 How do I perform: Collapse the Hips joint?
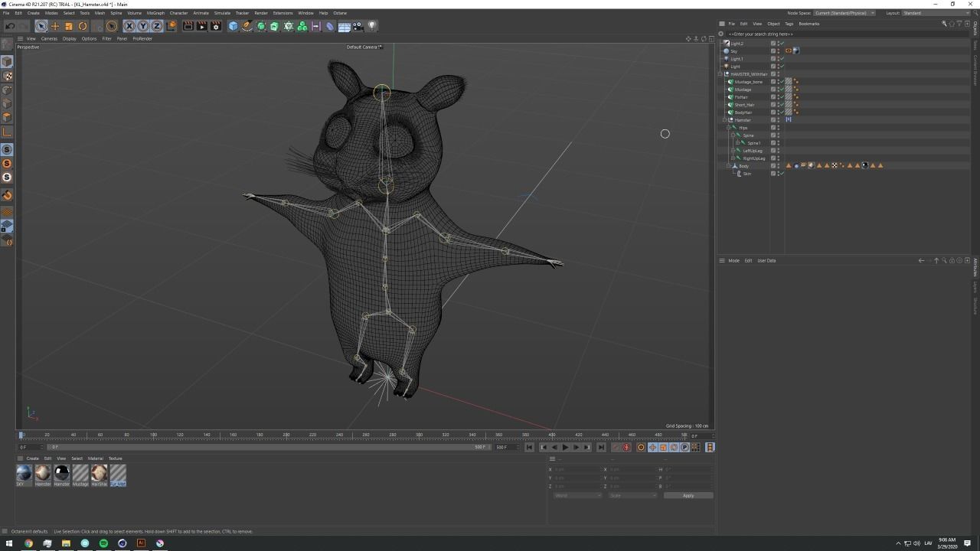pyautogui.click(x=729, y=128)
